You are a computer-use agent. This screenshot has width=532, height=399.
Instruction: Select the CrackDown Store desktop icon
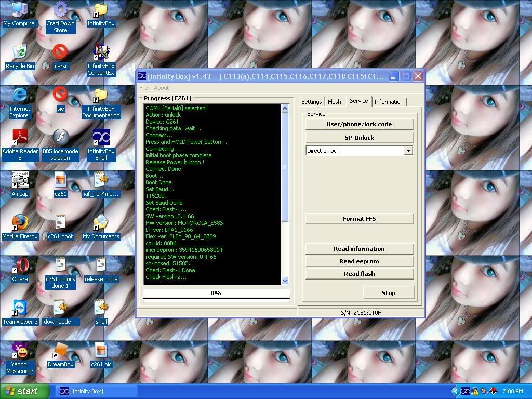(x=60, y=17)
